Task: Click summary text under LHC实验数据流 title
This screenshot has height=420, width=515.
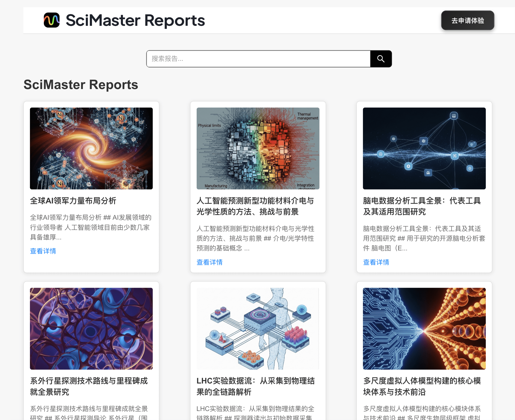Action: (x=255, y=412)
